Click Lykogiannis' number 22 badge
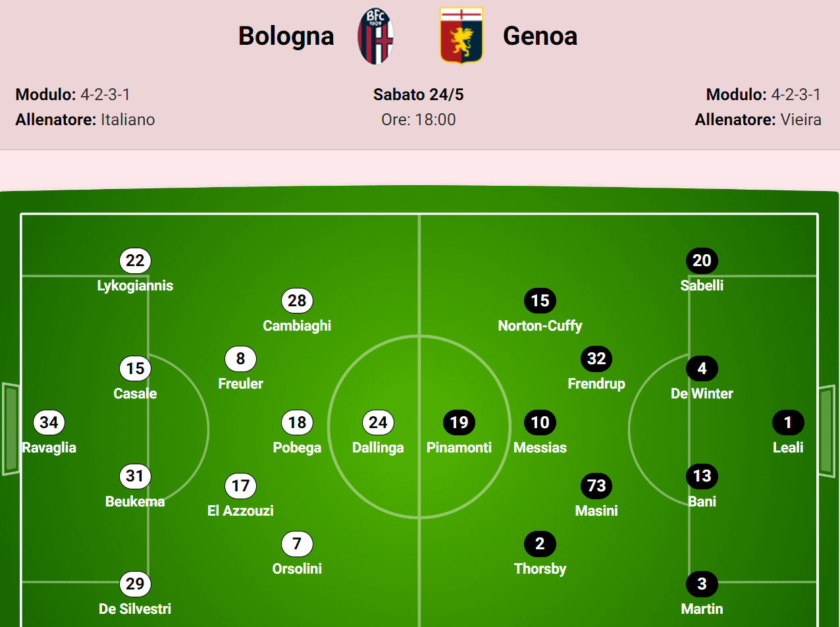Screen dimensions: 840x627 pos(135,261)
